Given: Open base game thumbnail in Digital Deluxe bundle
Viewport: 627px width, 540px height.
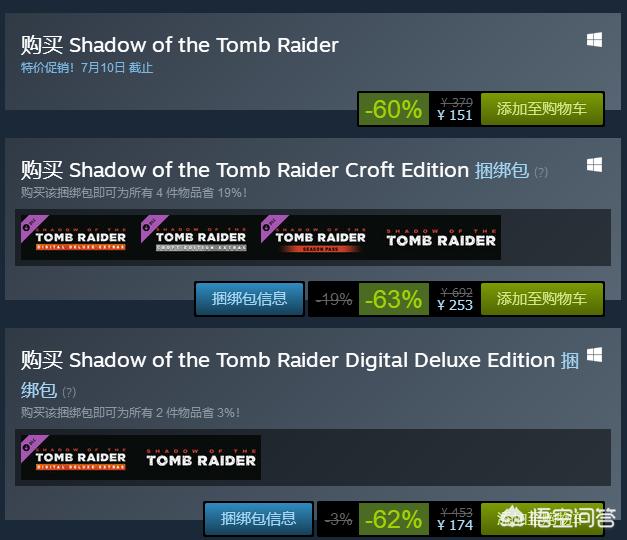Looking at the screenshot, I should (200, 457).
